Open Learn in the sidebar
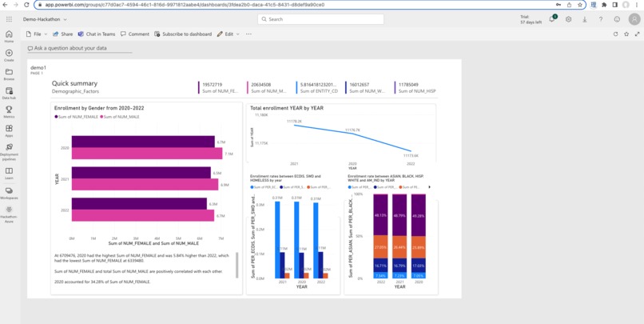This screenshot has height=324, width=644. click(9, 173)
